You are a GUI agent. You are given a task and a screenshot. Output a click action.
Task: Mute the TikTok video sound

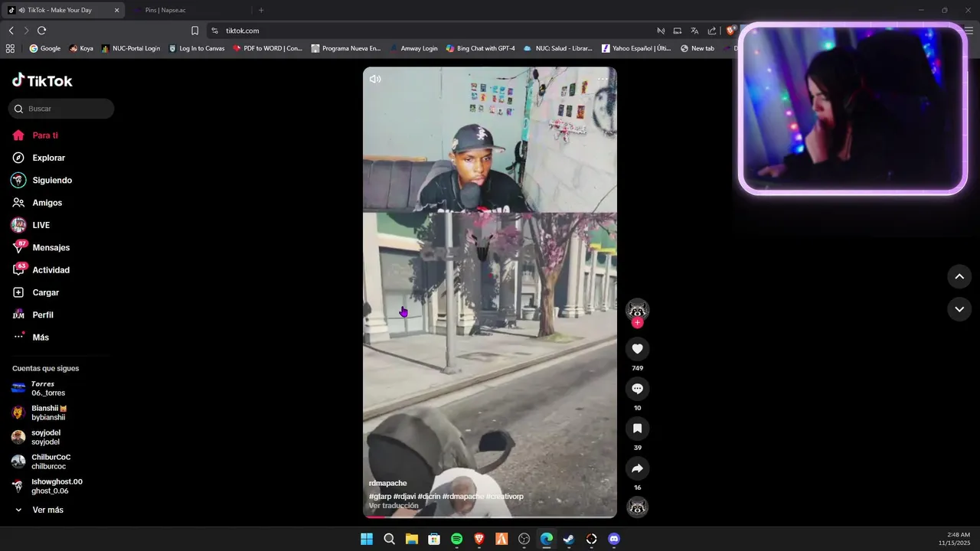(375, 79)
